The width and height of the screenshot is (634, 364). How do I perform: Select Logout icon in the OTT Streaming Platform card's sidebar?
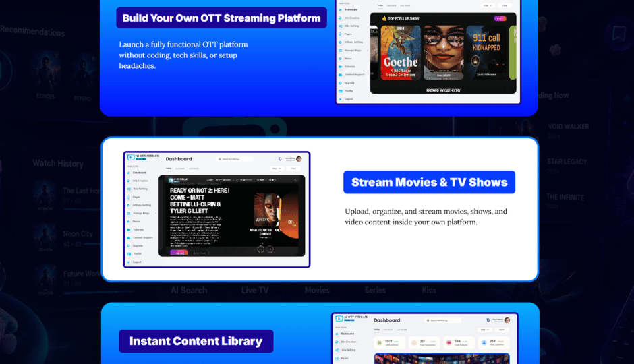point(340,99)
